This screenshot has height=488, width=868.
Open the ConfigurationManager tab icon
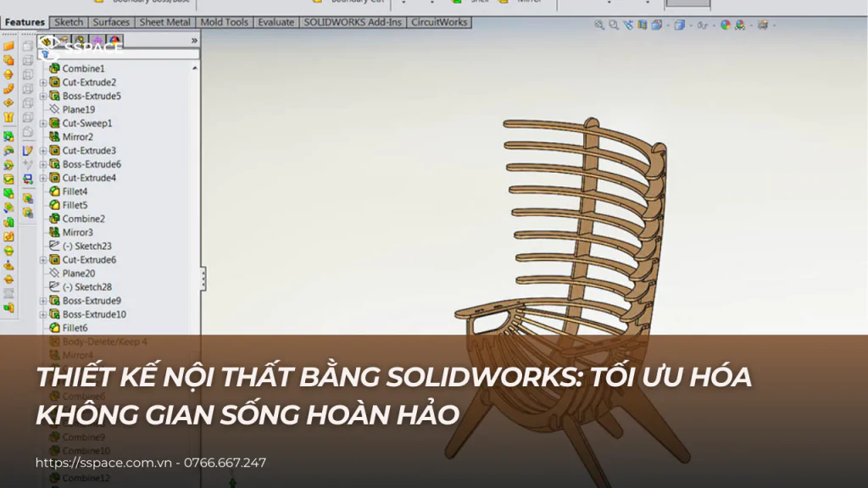pyautogui.click(x=81, y=41)
